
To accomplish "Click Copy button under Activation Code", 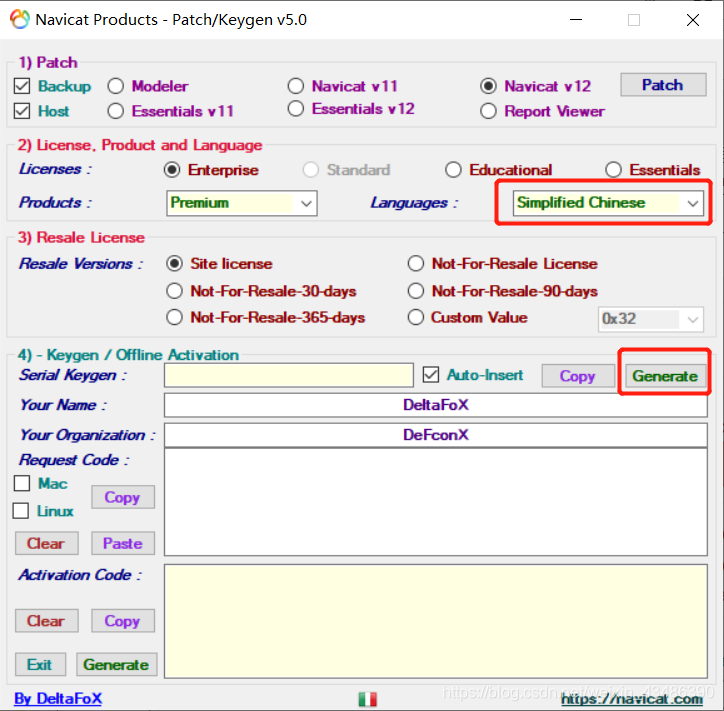I will (122, 621).
